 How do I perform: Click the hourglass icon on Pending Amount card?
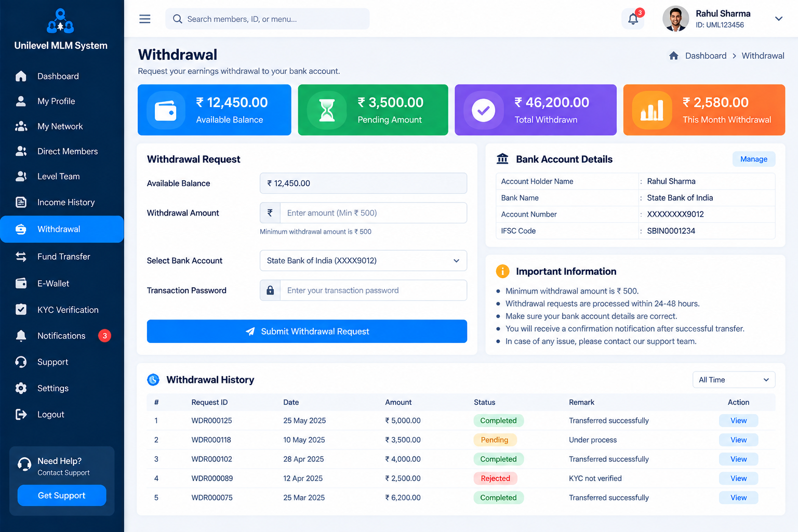tap(327, 110)
